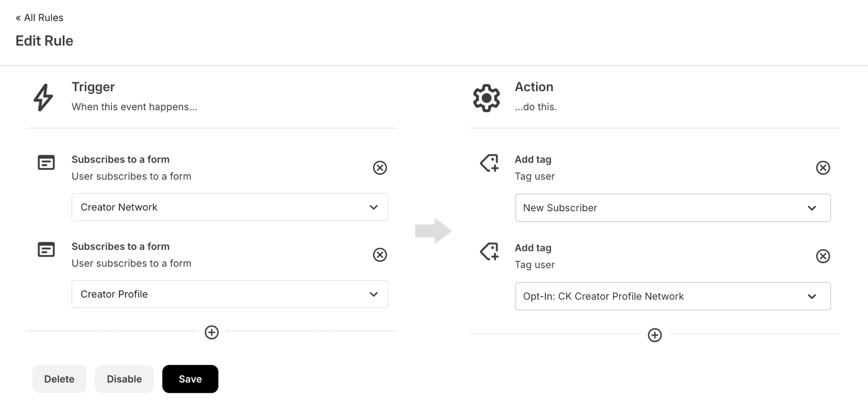Screen dimensions: 868x409
Task: Expand the Opt-In: CK Creator Profile Network dropdown
Action: click(x=673, y=296)
